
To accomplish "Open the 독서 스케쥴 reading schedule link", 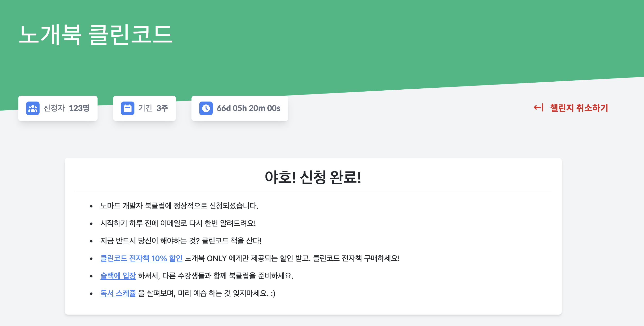I will [118, 293].
